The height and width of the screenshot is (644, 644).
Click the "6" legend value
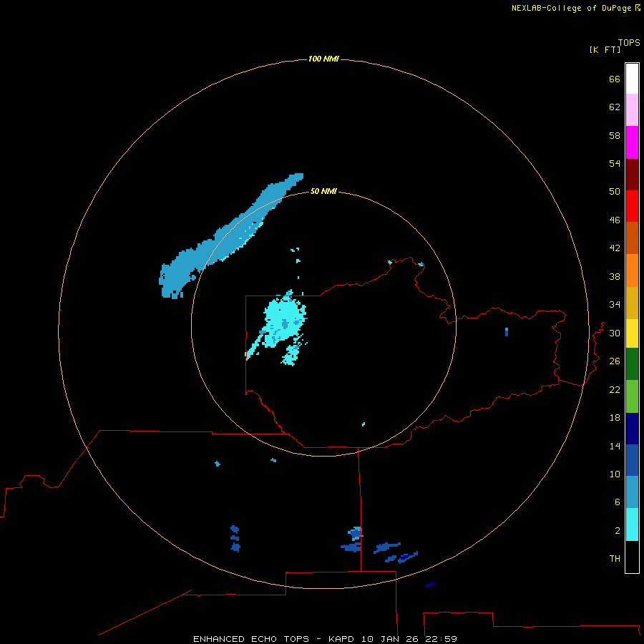[x=618, y=502]
